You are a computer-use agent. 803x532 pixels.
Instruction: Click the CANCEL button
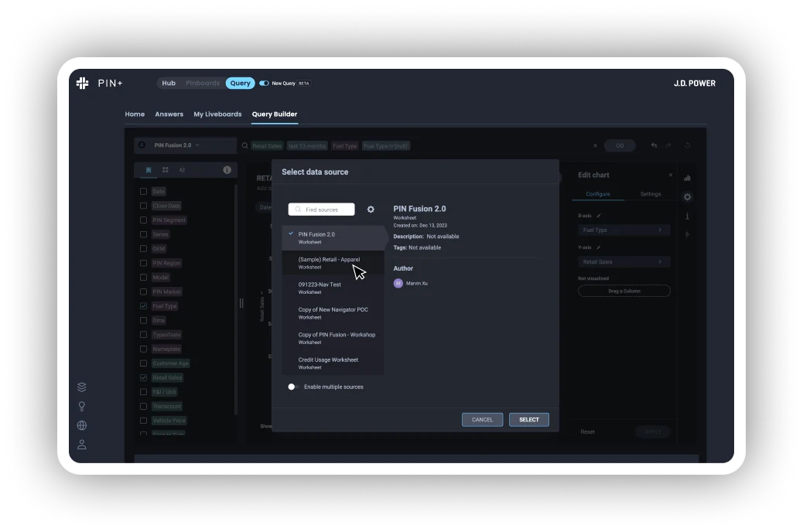(x=483, y=419)
